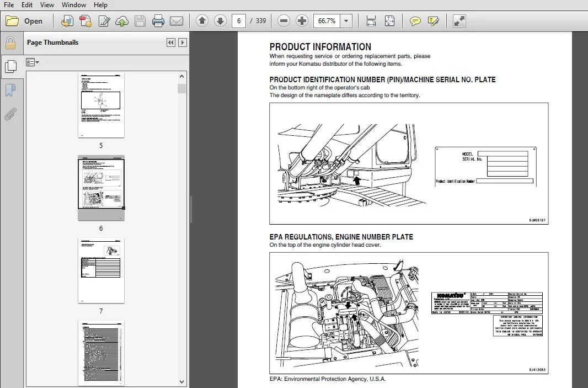
Task: Zoom out with the minus button
Action: coord(284,21)
